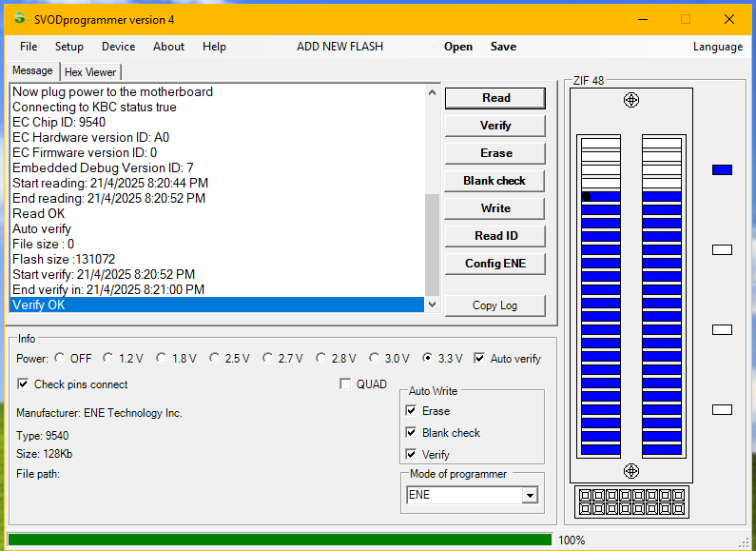Image resolution: width=756 pixels, height=551 pixels.
Task: Click the pin header connector graphic below socket
Action: 631,502
